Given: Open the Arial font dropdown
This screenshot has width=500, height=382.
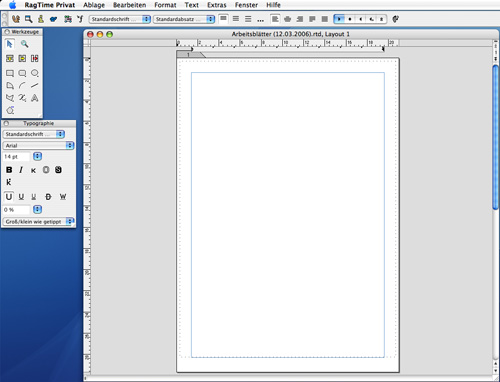Looking at the screenshot, I should coord(38,145).
